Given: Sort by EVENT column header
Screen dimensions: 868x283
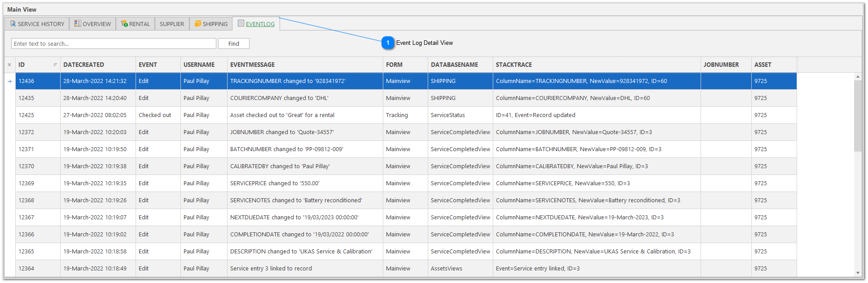Looking at the screenshot, I should [x=158, y=65].
